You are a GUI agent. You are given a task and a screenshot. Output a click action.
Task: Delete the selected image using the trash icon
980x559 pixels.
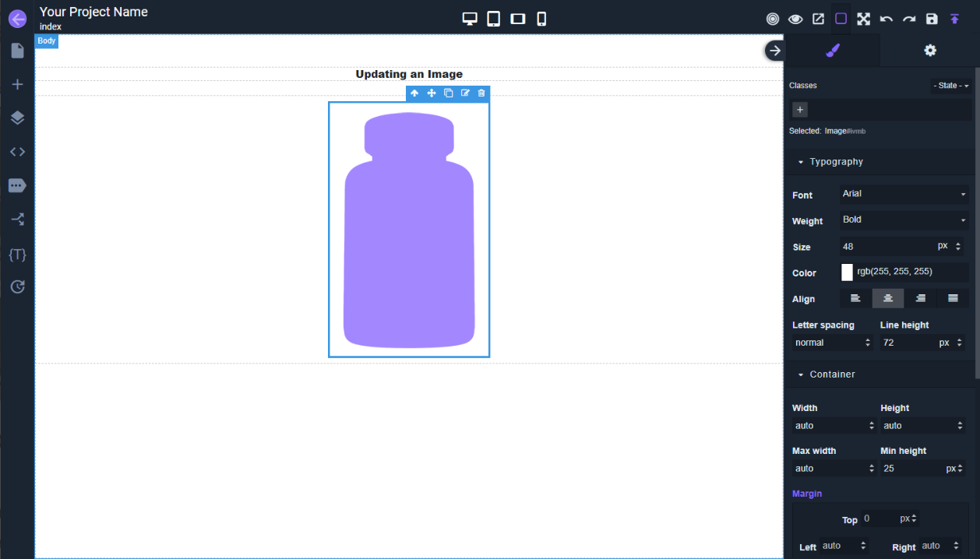(x=481, y=93)
